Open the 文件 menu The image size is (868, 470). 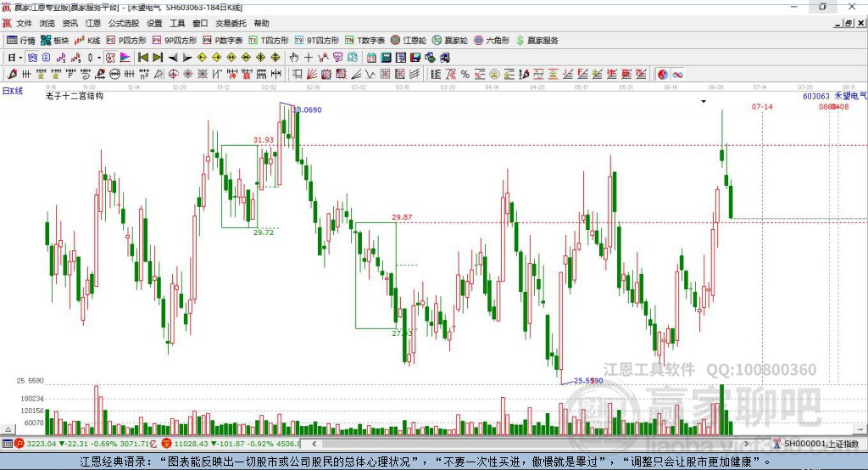click(x=24, y=23)
